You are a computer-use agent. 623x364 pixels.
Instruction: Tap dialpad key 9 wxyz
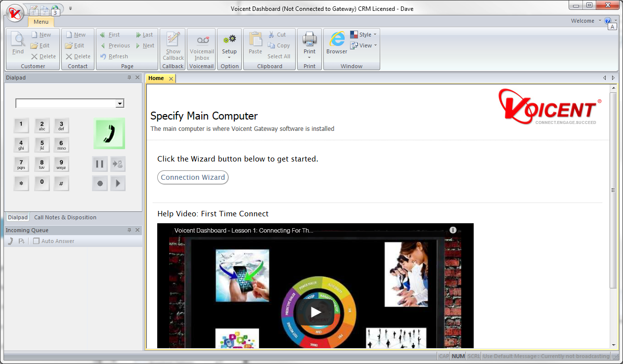61,164
